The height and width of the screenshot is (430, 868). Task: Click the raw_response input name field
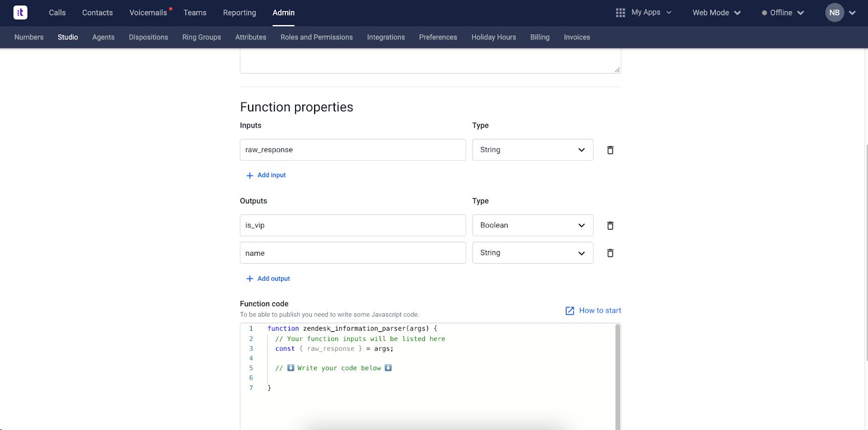353,150
